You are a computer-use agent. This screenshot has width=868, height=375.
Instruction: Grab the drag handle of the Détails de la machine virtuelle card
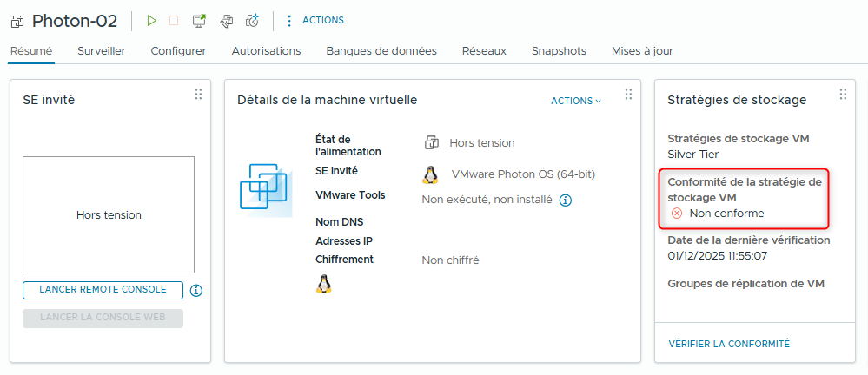[628, 94]
